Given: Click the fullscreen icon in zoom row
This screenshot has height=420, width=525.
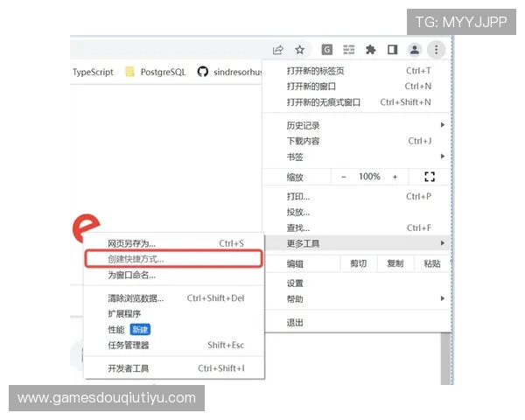Looking at the screenshot, I should click(x=430, y=177).
